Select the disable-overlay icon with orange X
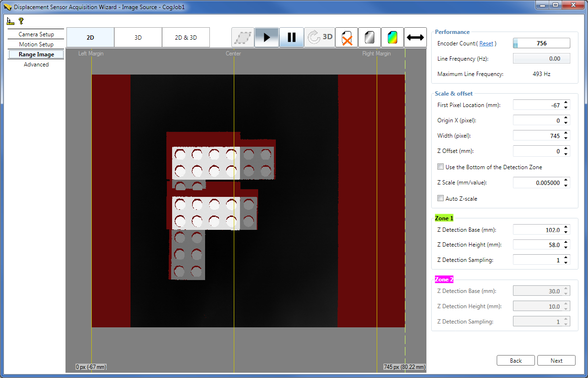This screenshot has width=588, height=378. click(x=346, y=37)
